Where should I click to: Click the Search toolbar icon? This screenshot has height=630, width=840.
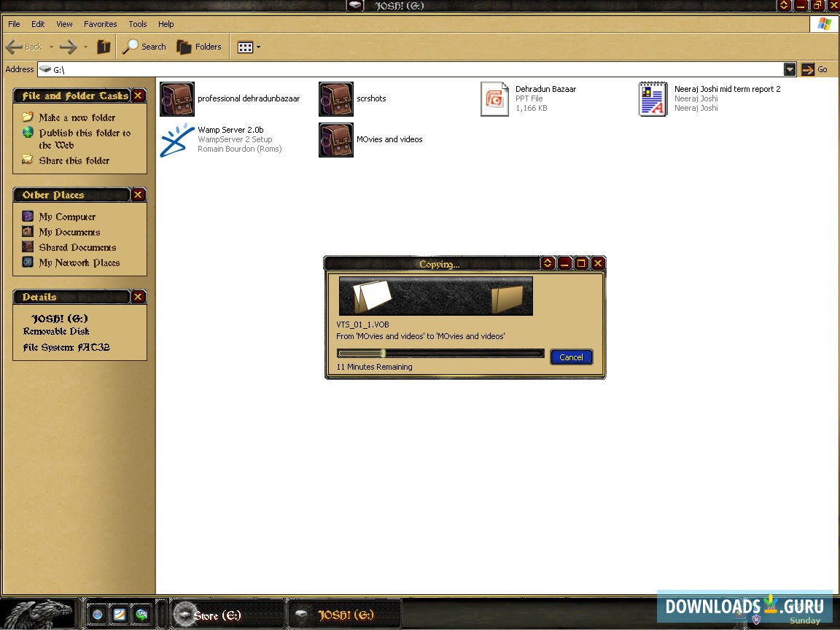(x=144, y=46)
